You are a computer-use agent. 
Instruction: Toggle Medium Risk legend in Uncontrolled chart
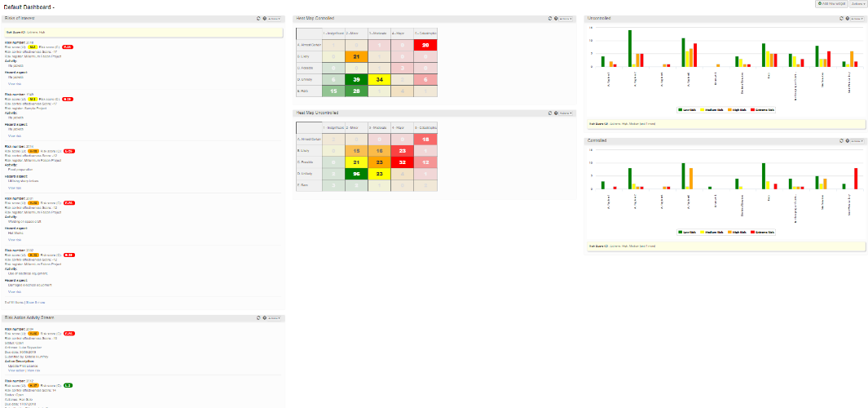click(x=712, y=109)
